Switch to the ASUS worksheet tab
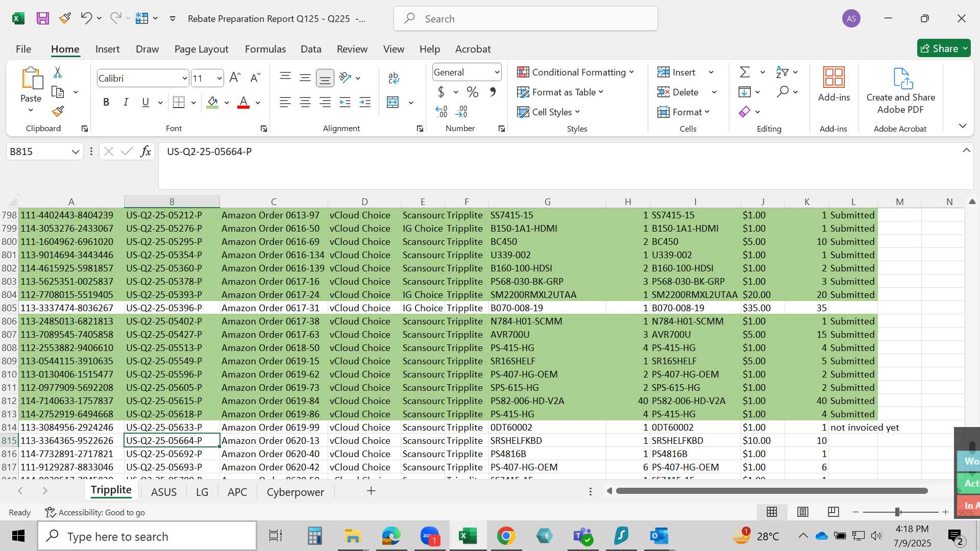 pyautogui.click(x=164, y=492)
